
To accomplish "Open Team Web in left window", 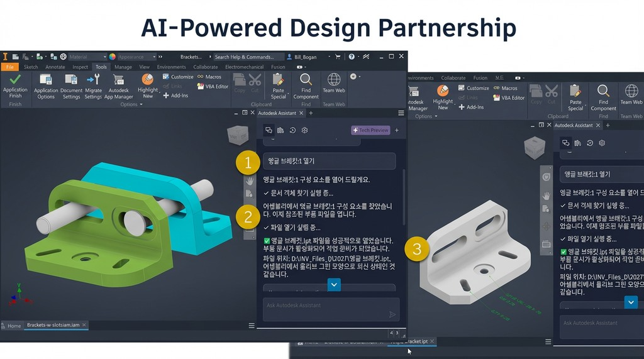I will point(334,83).
